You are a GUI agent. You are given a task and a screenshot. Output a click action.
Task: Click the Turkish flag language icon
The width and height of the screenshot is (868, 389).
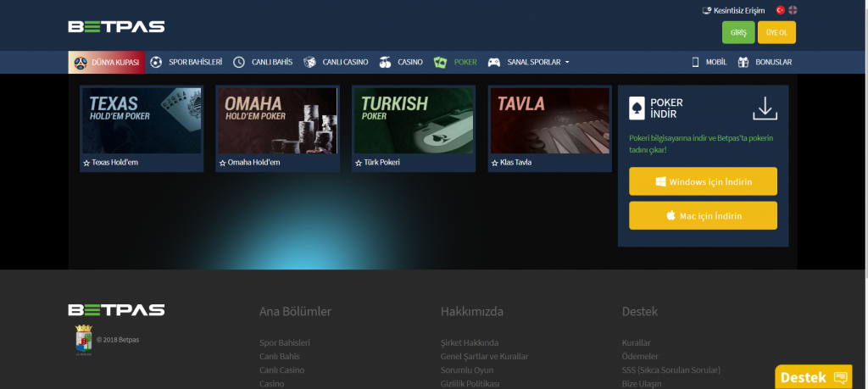[x=780, y=10]
